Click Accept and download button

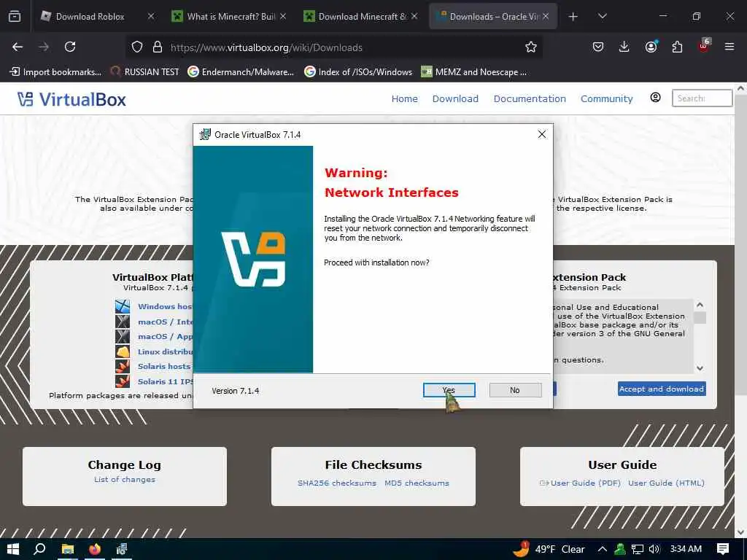[x=662, y=389]
